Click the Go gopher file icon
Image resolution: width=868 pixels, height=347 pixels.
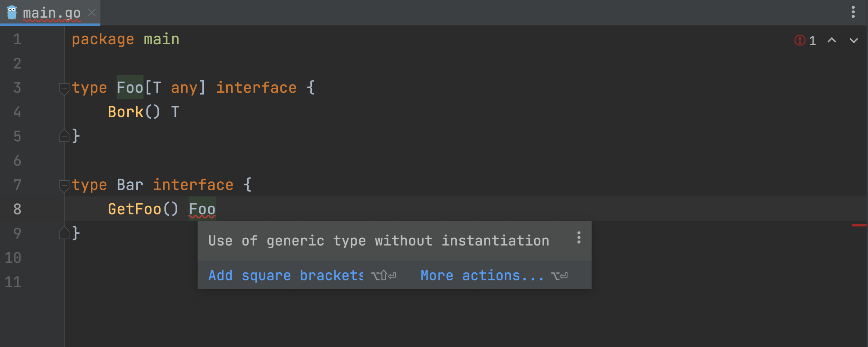(x=12, y=13)
